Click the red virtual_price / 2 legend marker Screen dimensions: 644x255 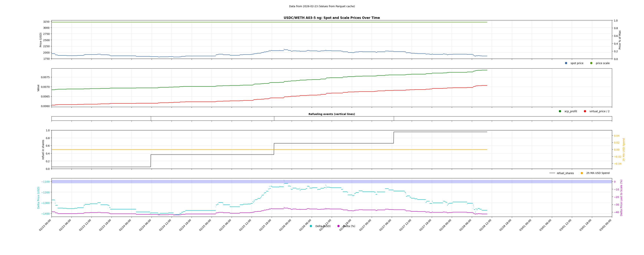(585, 111)
